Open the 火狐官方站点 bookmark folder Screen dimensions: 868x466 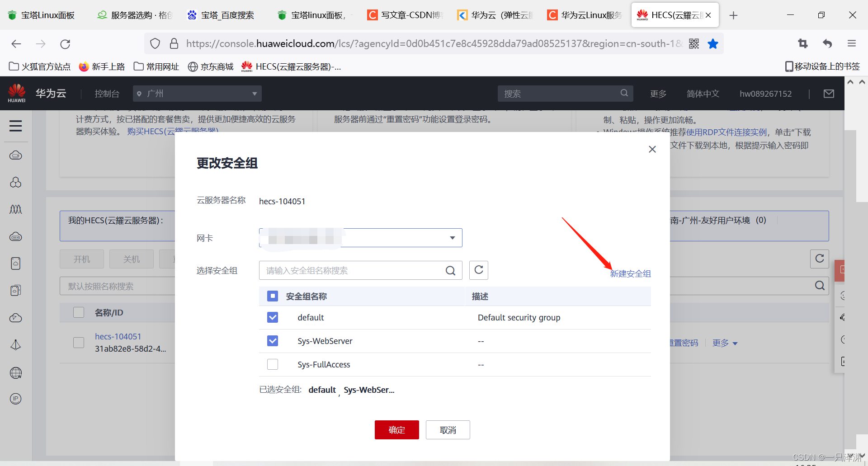coord(40,66)
